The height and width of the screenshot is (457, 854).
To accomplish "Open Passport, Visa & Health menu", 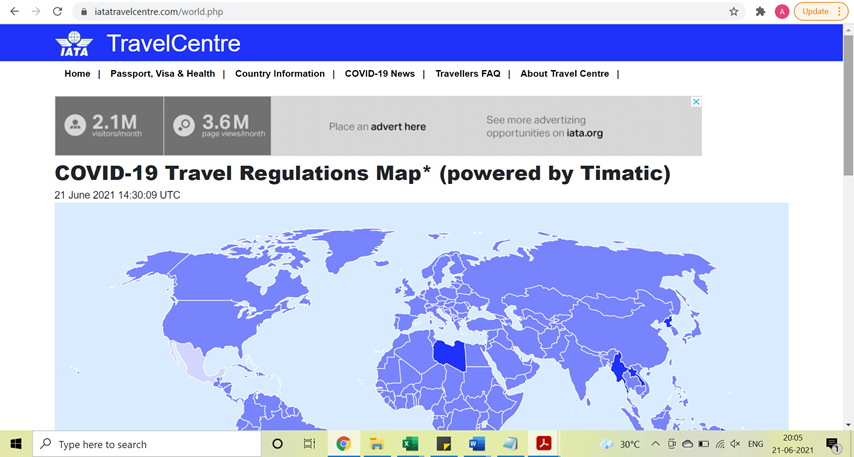I will coord(162,74).
